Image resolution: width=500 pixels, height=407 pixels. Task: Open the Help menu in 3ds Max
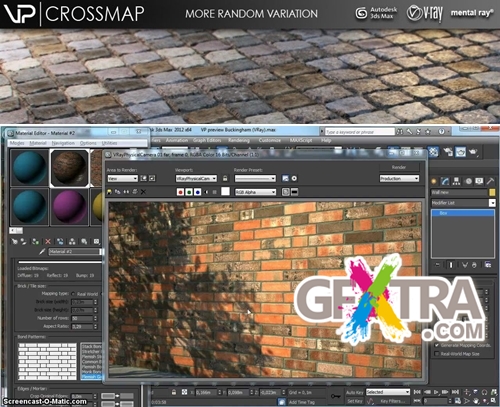point(326,140)
